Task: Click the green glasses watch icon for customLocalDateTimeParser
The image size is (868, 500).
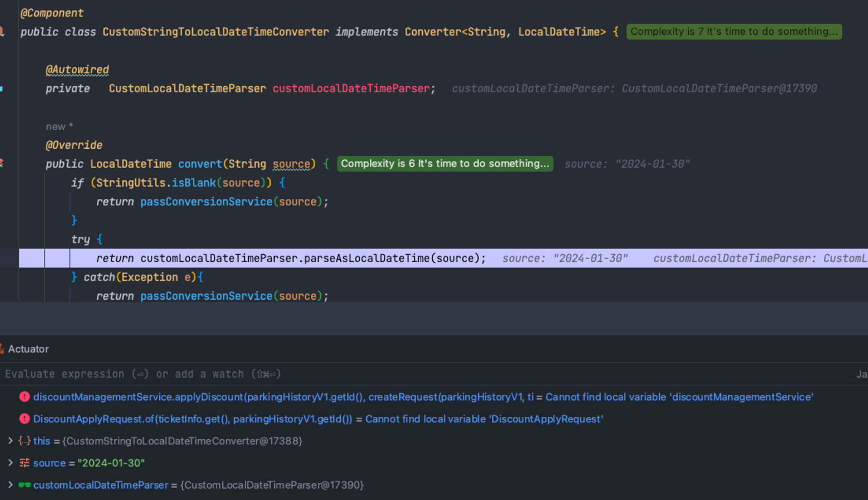Action: 24,485
